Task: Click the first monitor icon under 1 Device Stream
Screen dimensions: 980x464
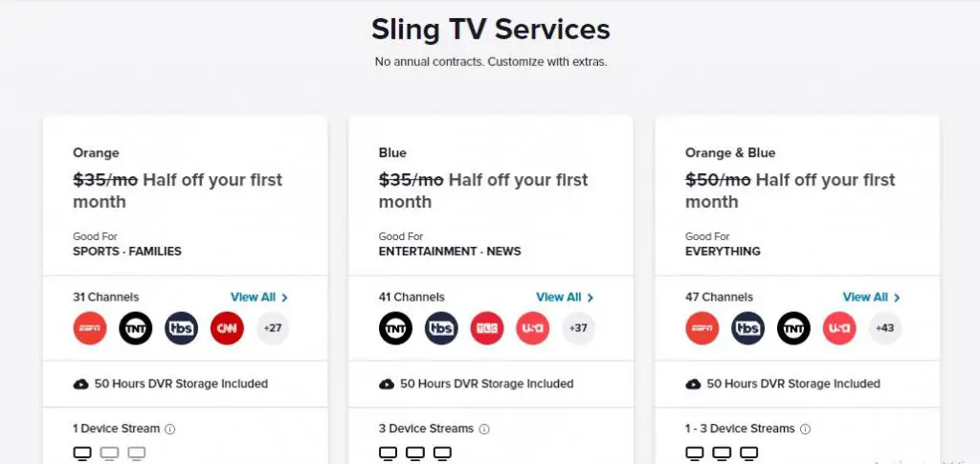Action: click(82, 453)
